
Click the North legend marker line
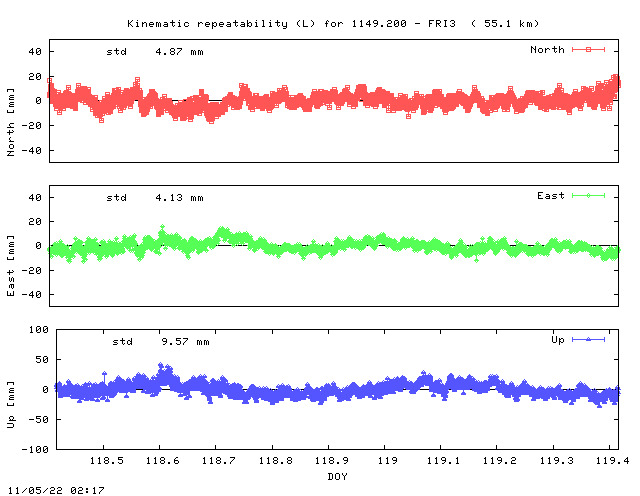pyautogui.click(x=588, y=49)
